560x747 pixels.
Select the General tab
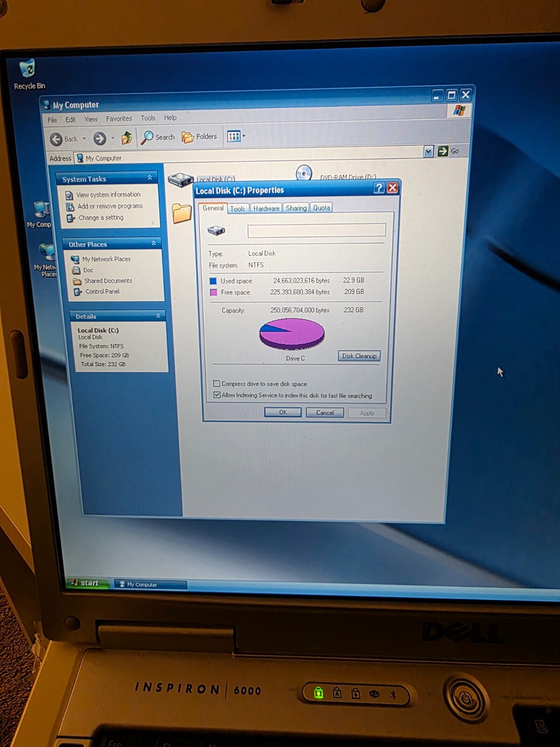(213, 208)
